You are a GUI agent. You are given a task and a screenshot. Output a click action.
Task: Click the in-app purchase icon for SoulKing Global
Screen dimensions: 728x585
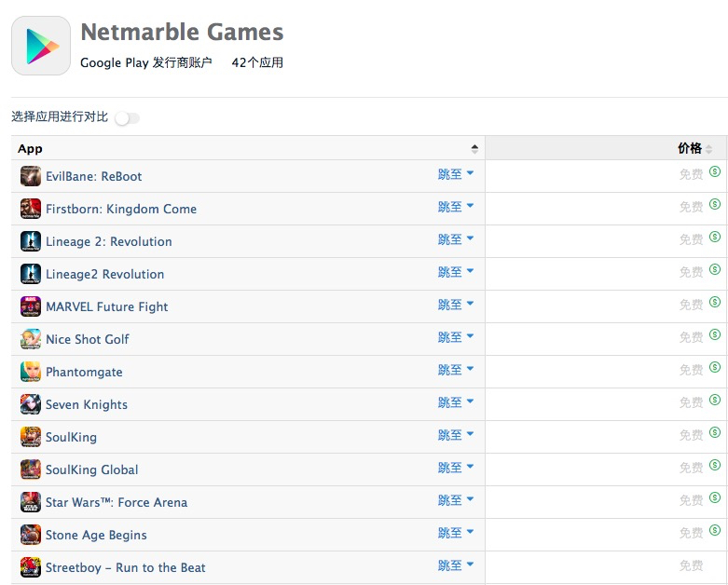715,465
